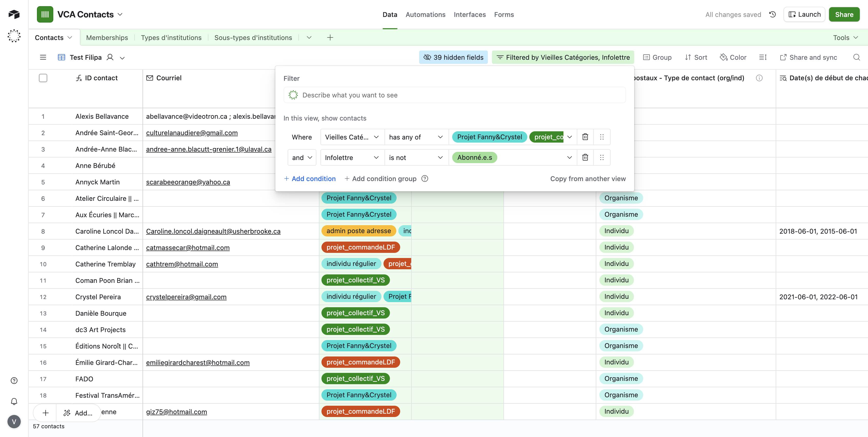
Task: Open the Automations tab
Action: (425, 15)
